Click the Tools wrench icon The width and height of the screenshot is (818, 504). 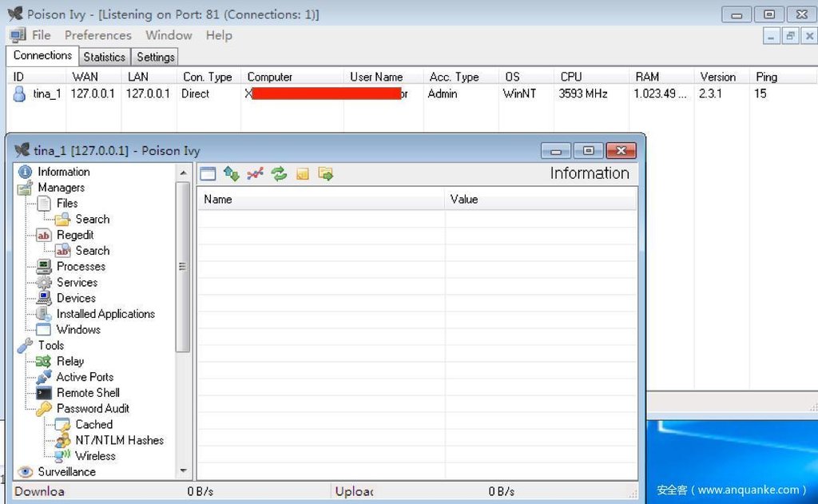pyautogui.click(x=25, y=345)
